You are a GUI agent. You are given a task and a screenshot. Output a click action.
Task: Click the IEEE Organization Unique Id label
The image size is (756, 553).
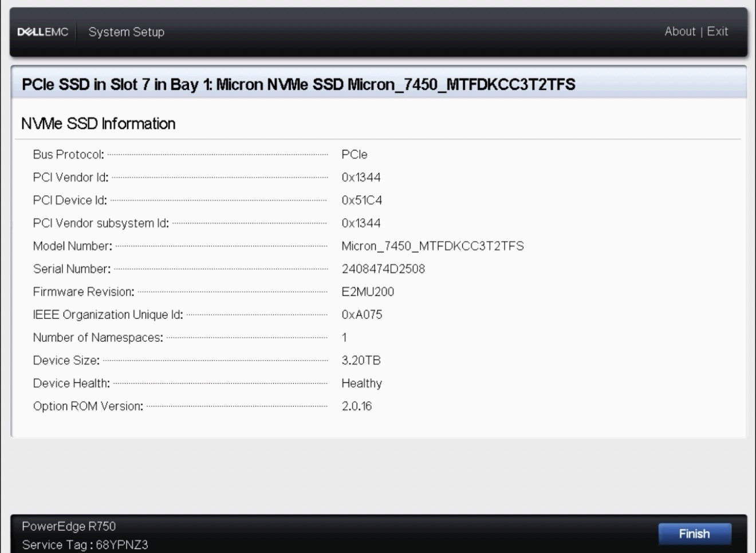pyautogui.click(x=108, y=315)
